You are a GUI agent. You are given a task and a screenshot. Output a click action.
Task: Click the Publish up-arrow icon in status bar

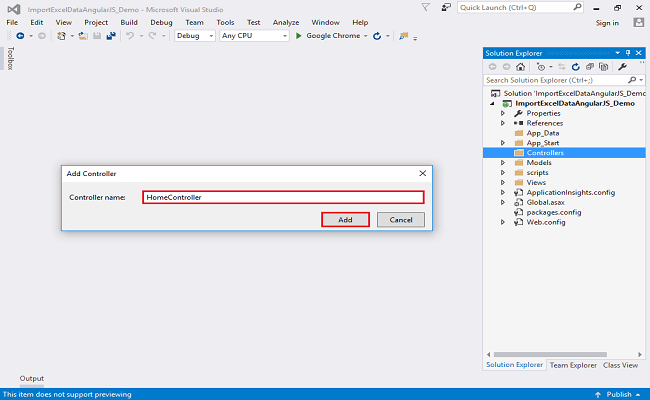(x=598, y=395)
